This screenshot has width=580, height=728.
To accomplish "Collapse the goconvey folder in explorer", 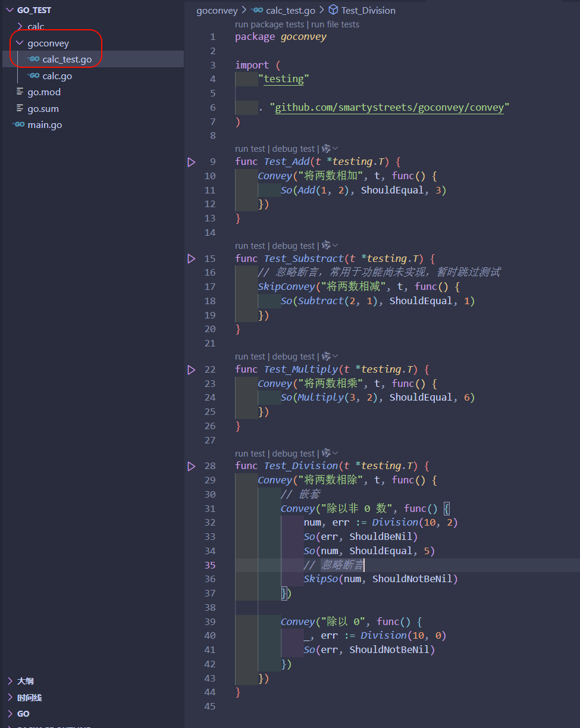I will (20, 43).
